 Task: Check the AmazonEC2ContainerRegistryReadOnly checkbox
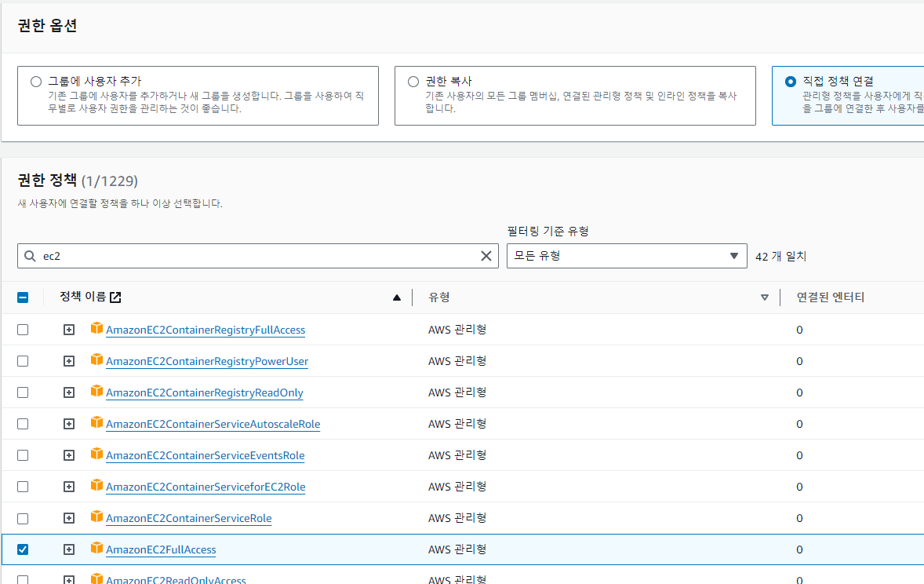[x=23, y=392]
